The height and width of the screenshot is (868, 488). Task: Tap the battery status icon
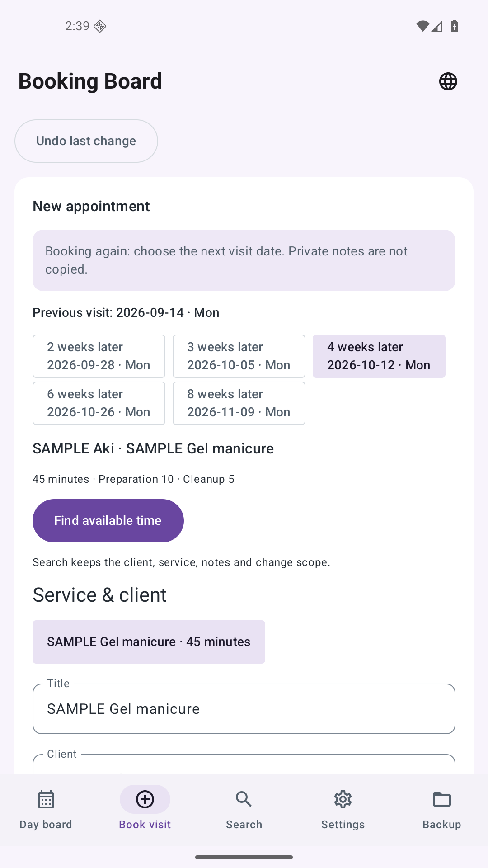[455, 26]
